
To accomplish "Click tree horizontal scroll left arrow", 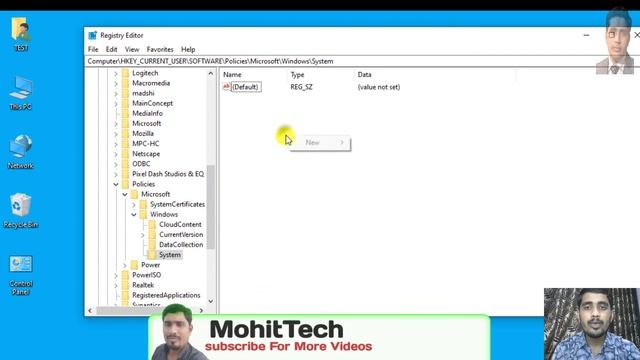I will pyautogui.click(x=90, y=311).
